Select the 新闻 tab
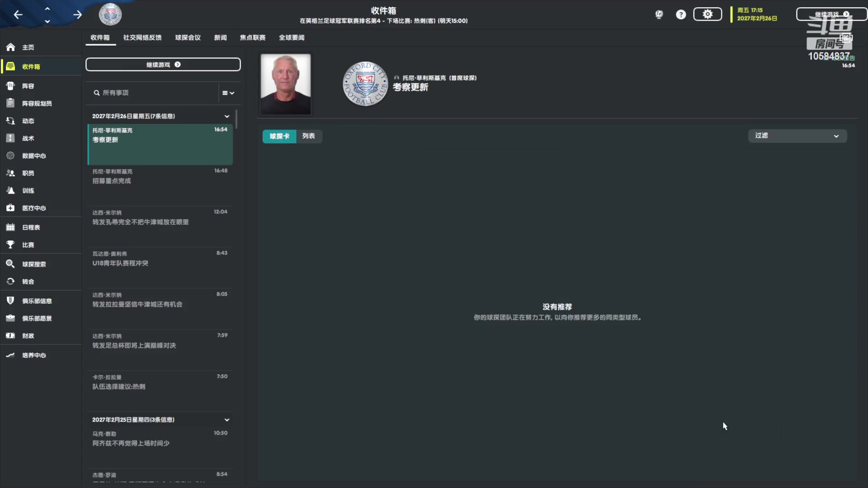 click(221, 38)
